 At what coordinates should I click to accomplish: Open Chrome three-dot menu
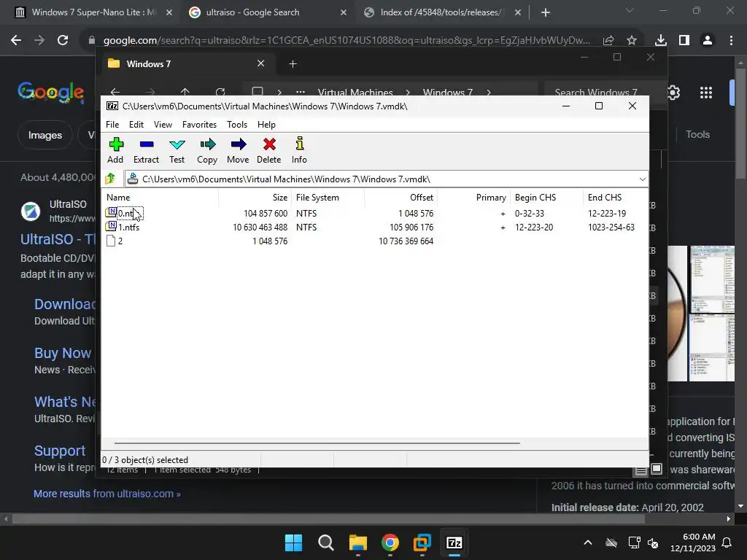click(731, 41)
